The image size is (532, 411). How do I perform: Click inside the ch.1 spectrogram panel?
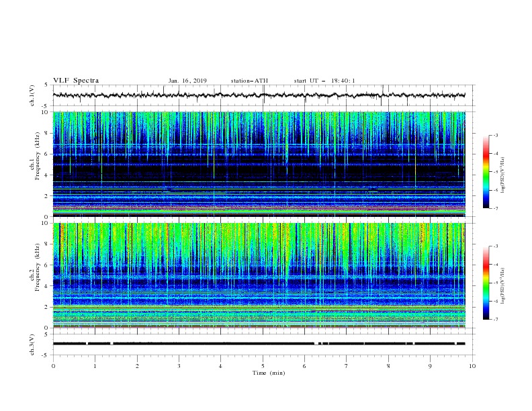(x=259, y=164)
